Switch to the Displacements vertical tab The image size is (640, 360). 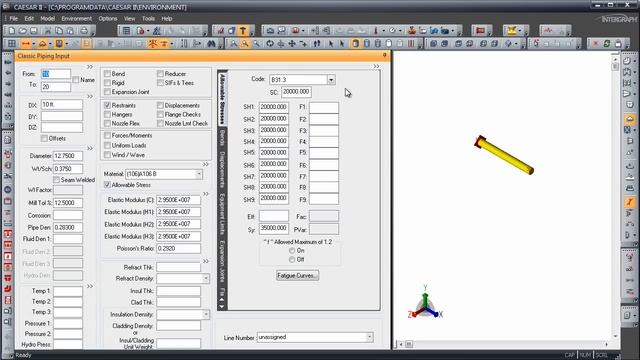click(222, 169)
